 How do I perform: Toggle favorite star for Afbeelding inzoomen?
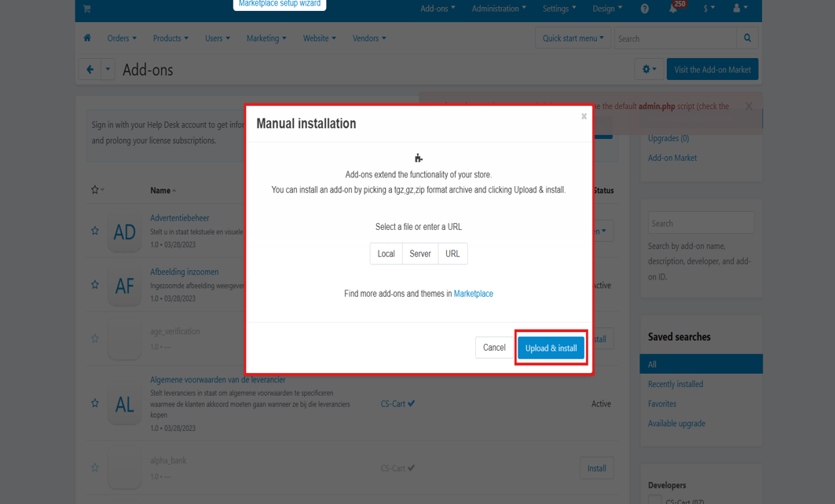click(x=95, y=285)
